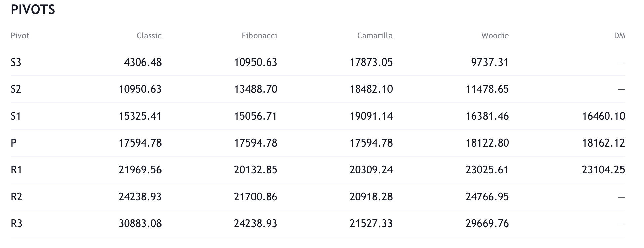
Task: Select Classic R3 value 30883.08
Action: (x=140, y=223)
